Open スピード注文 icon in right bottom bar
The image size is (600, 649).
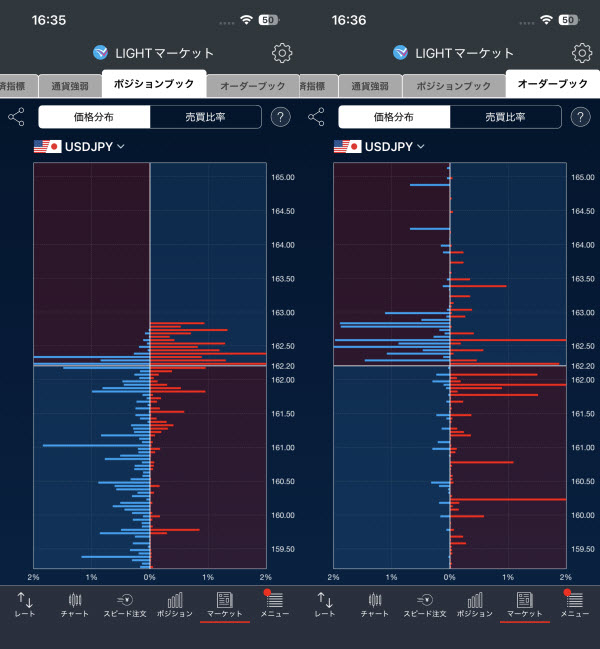point(425,605)
